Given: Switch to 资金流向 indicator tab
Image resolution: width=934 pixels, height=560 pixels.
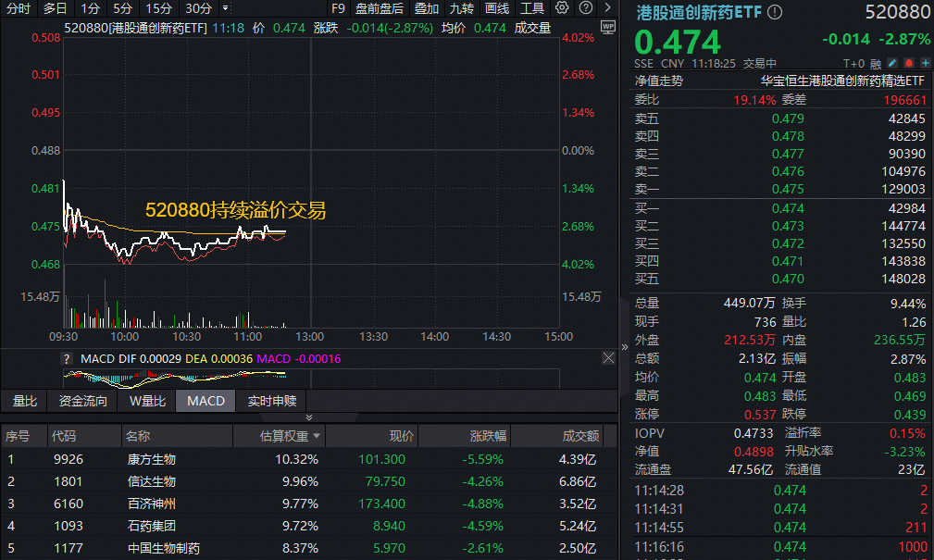Looking at the screenshot, I should coord(82,401).
